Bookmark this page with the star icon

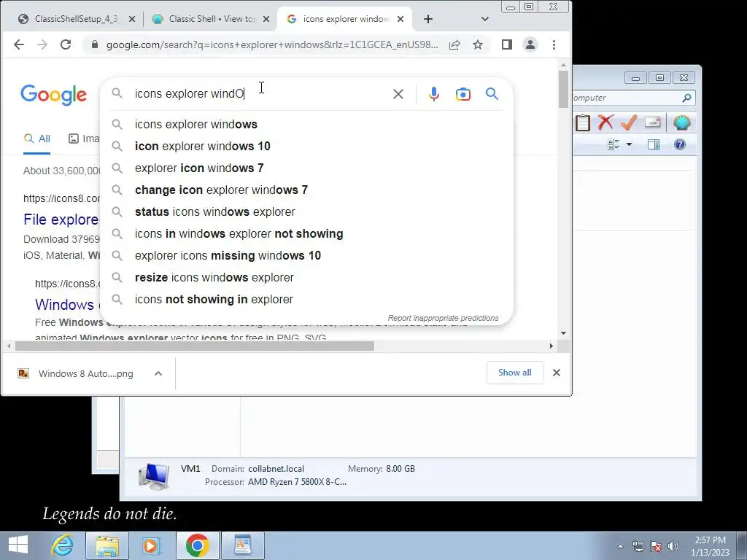click(478, 44)
